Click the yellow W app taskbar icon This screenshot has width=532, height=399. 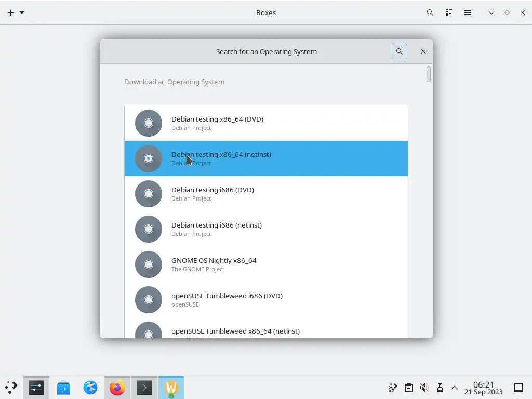(171, 388)
